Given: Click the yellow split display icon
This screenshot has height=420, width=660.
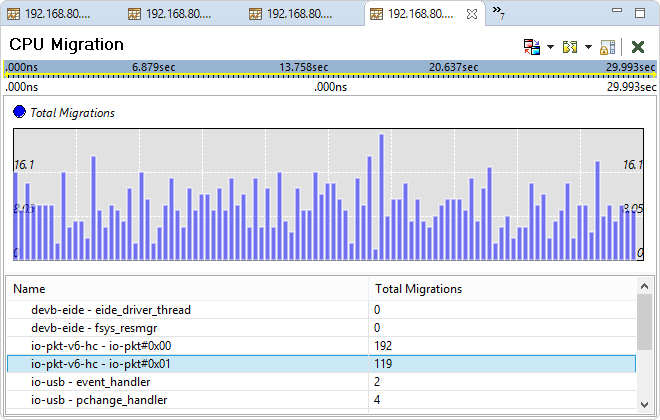Looking at the screenshot, I should coord(571,47).
